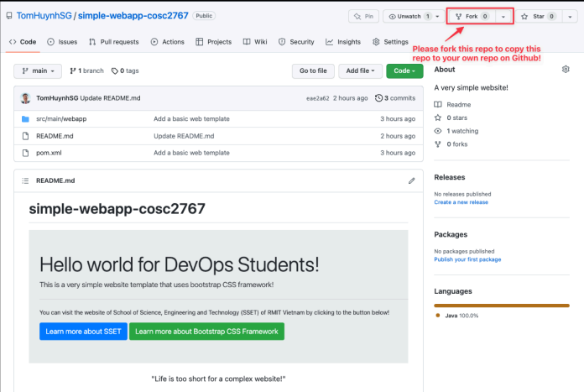Click Learn more about Bootstrap CSS Framework button

(x=206, y=332)
